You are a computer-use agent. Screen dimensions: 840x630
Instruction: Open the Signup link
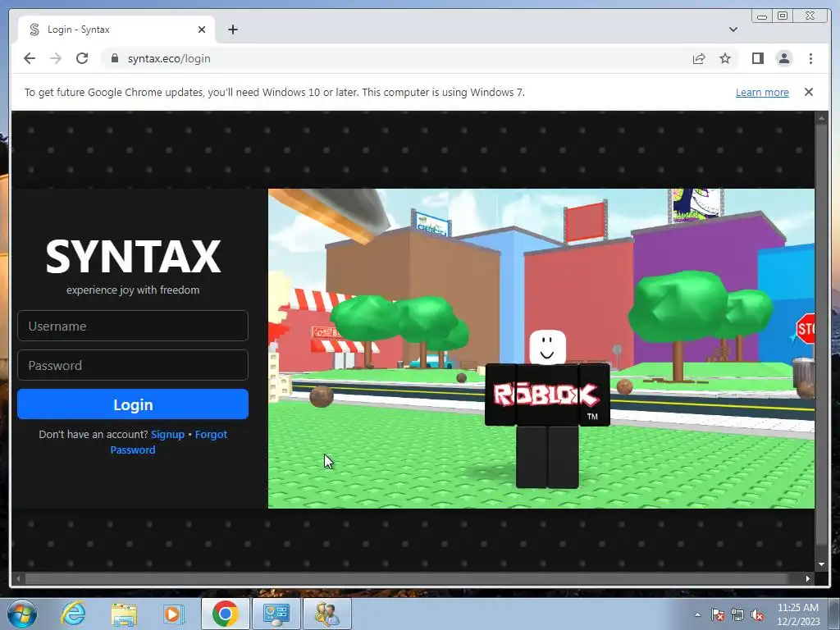pyautogui.click(x=167, y=435)
